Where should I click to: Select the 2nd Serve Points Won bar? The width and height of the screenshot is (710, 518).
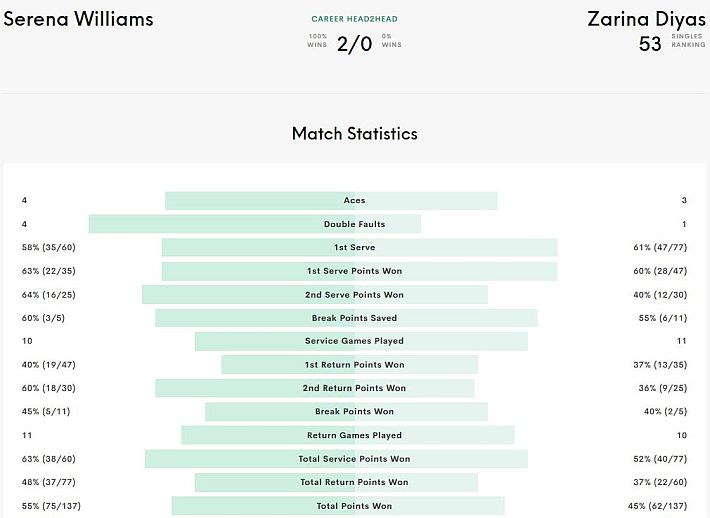coord(315,295)
